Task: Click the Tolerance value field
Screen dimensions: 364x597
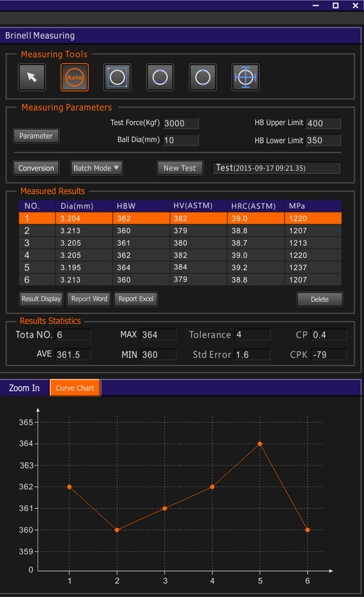Action: 252,335
